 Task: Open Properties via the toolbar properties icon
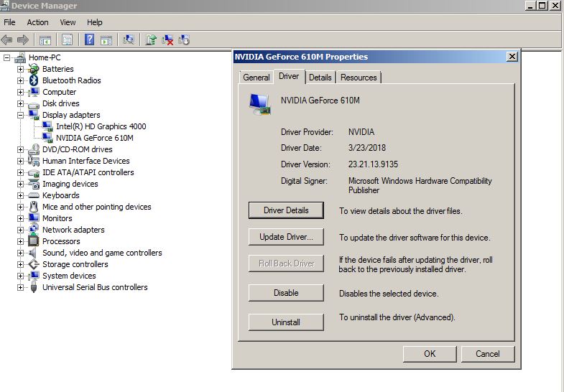(x=68, y=39)
